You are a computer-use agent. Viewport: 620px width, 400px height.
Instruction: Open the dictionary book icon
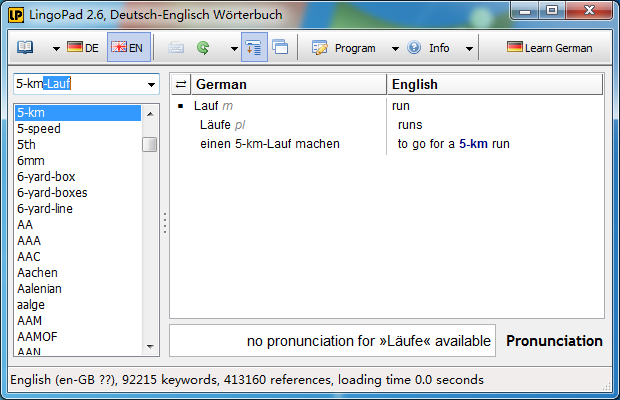click(x=25, y=48)
